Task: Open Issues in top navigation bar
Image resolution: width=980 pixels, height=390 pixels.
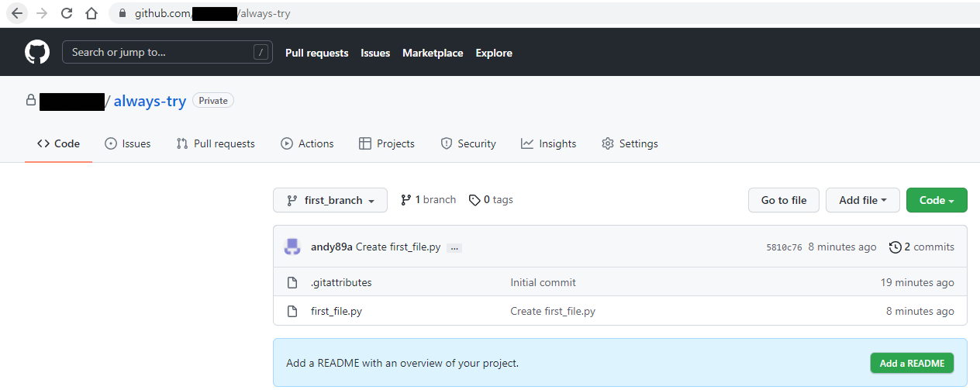Action: [x=375, y=53]
